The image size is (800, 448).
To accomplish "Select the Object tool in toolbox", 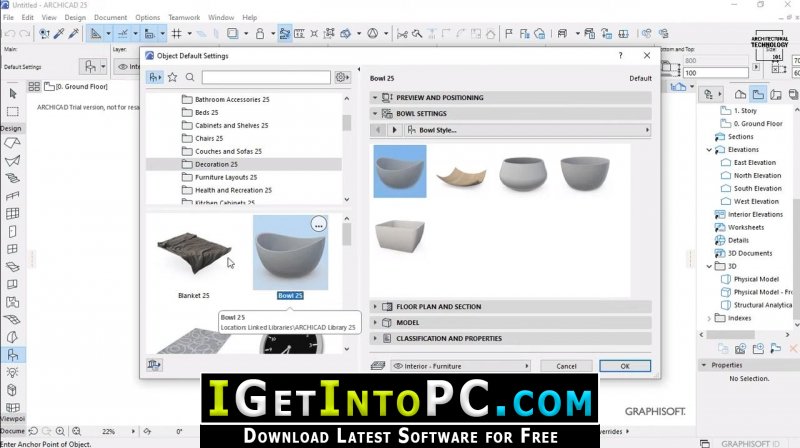I will point(13,355).
